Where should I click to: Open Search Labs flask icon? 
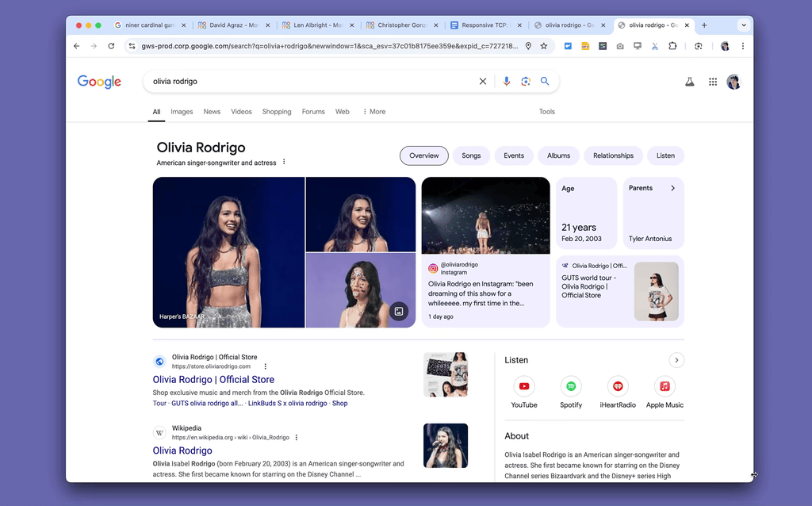[x=690, y=82]
